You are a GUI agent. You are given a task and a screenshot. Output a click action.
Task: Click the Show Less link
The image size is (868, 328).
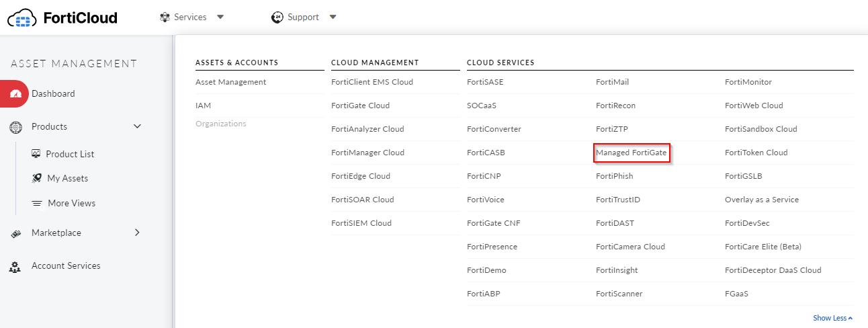point(833,318)
